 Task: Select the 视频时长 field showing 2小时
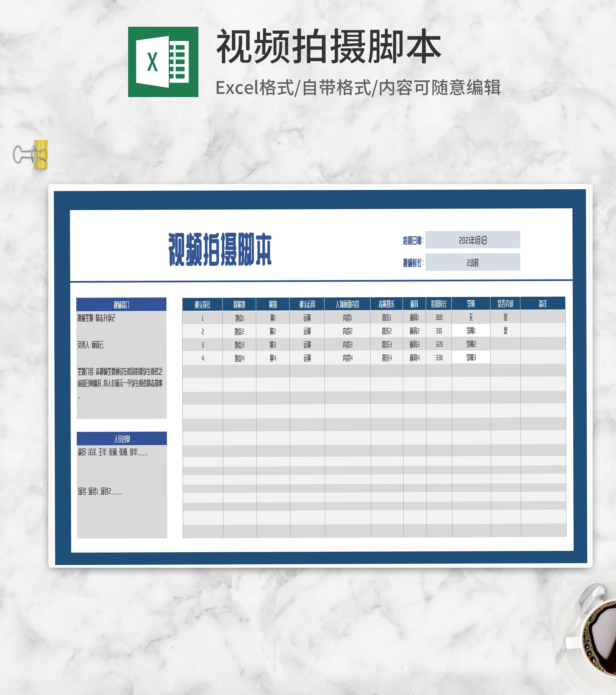[472, 262]
